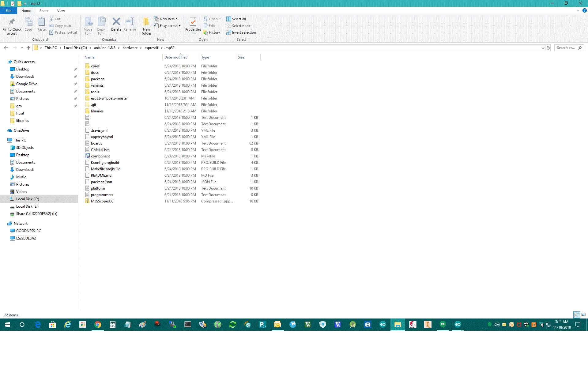Image resolution: width=588 pixels, height=392 pixels.
Task: Collapse the ribbon with the chevron
Action: pyautogui.click(x=578, y=10)
